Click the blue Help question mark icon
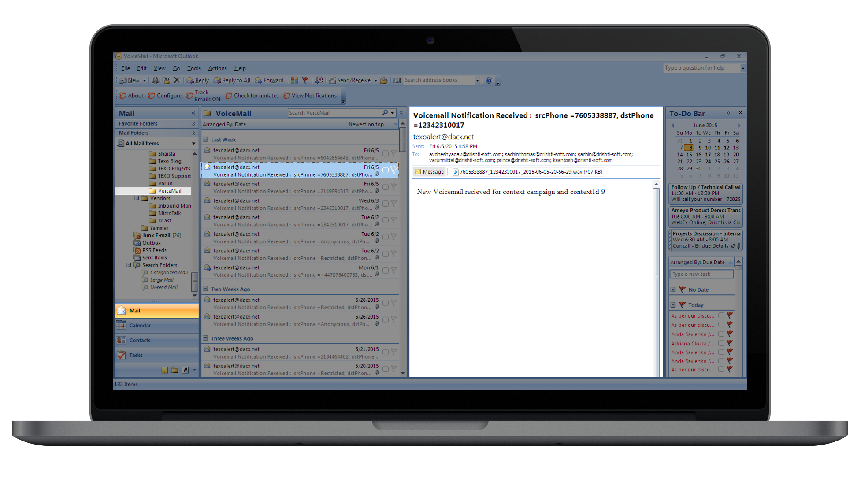 [x=489, y=80]
